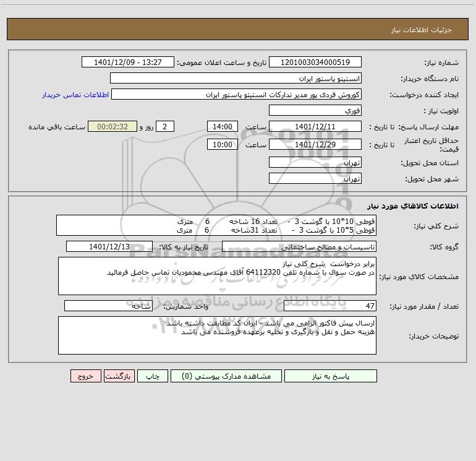
Task: Click the شرح کلی نیاز label
Action: (436, 226)
